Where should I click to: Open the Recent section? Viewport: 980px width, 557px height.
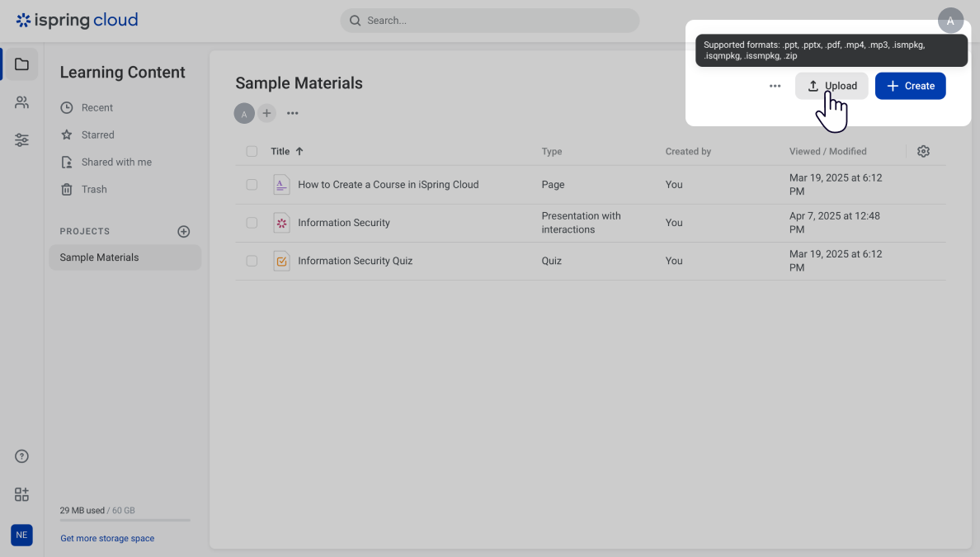point(97,107)
